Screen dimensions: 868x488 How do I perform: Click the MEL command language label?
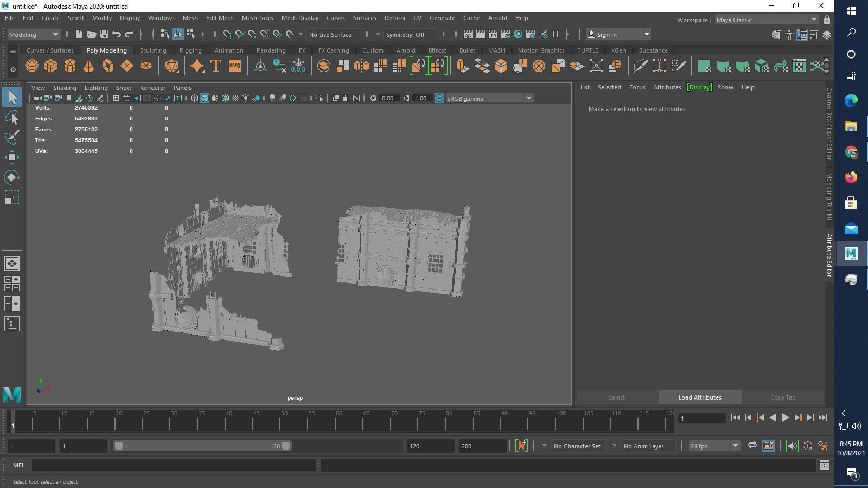(x=18, y=465)
